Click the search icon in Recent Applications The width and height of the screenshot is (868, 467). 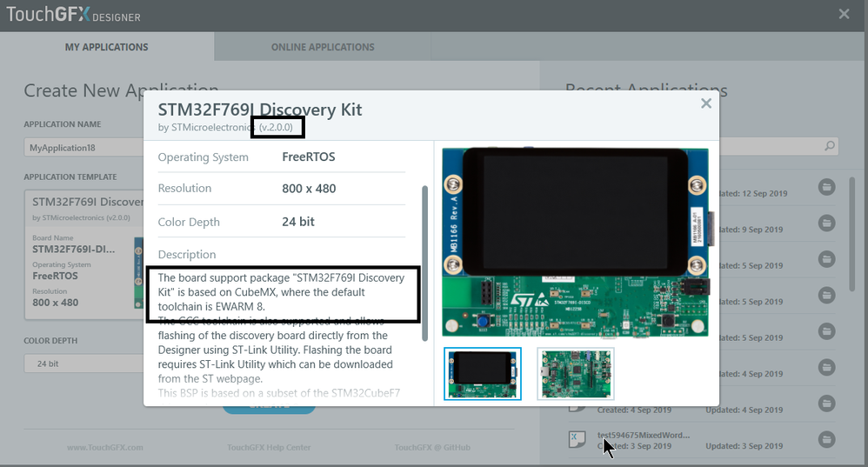click(829, 146)
